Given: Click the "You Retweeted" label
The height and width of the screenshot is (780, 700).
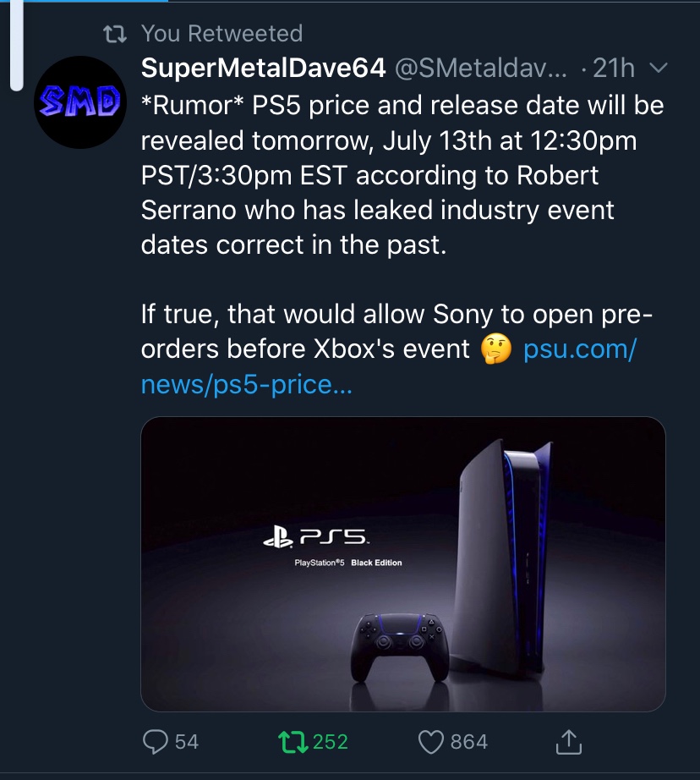Looking at the screenshot, I should 221,34.
